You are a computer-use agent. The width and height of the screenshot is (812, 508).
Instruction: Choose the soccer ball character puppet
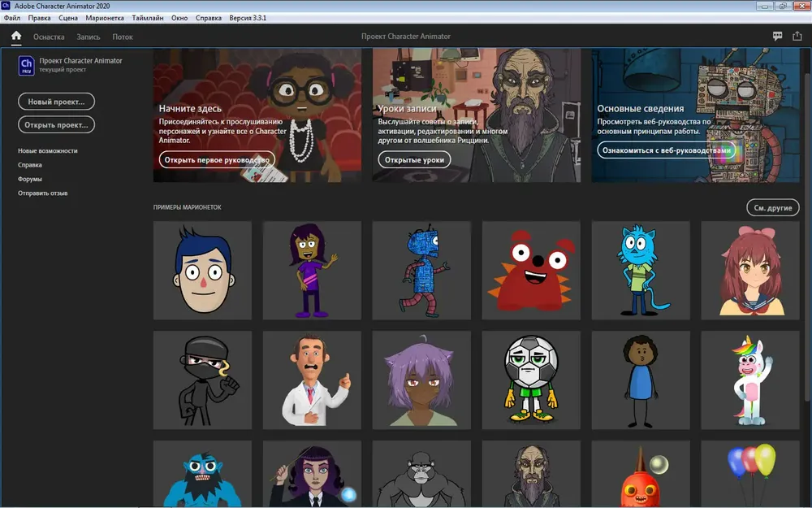coord(531,380)
